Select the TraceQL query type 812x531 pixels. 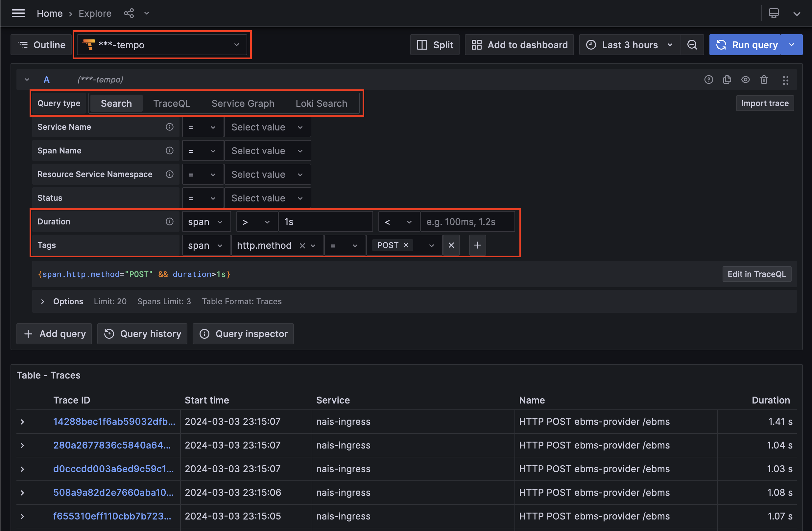(172, 103)
